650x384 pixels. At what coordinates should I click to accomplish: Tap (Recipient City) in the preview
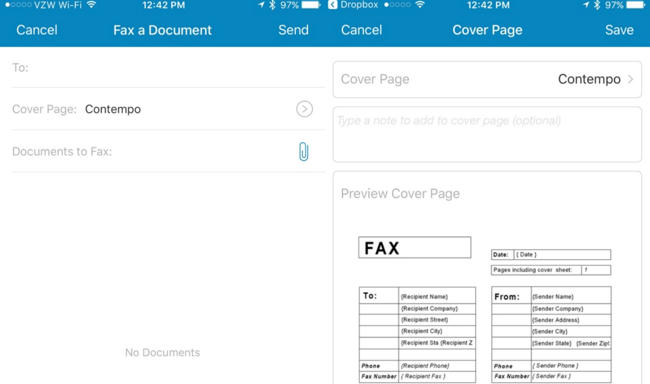(x=422, y=331)
